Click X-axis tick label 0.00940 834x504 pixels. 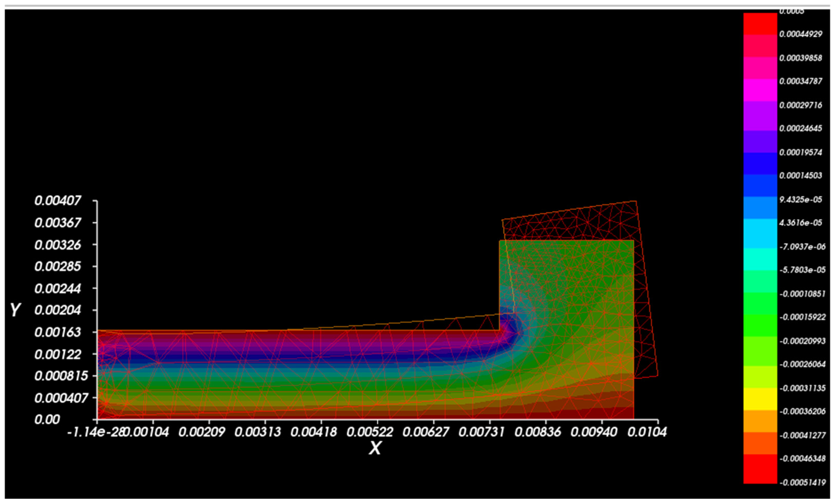pyautogui.click(x=594, y=432)
